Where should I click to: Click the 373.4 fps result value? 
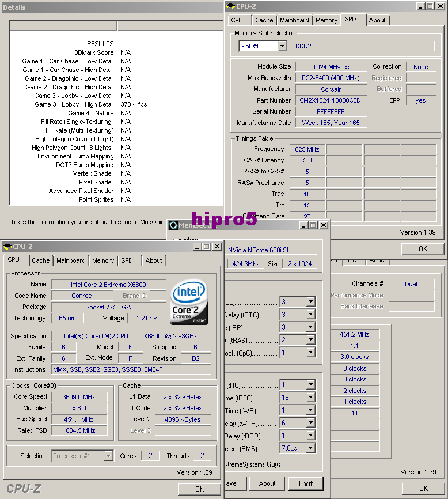[134, 104]
